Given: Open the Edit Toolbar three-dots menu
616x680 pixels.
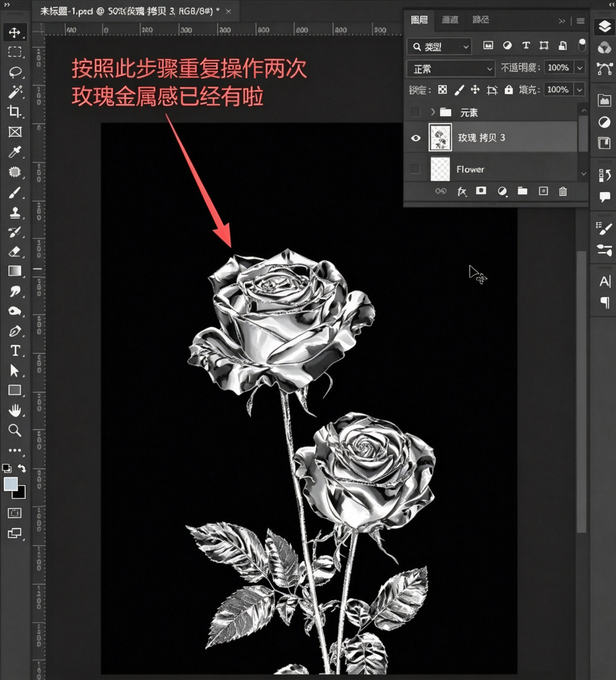Looking at the screenshot, I should [x=15, y=450].
